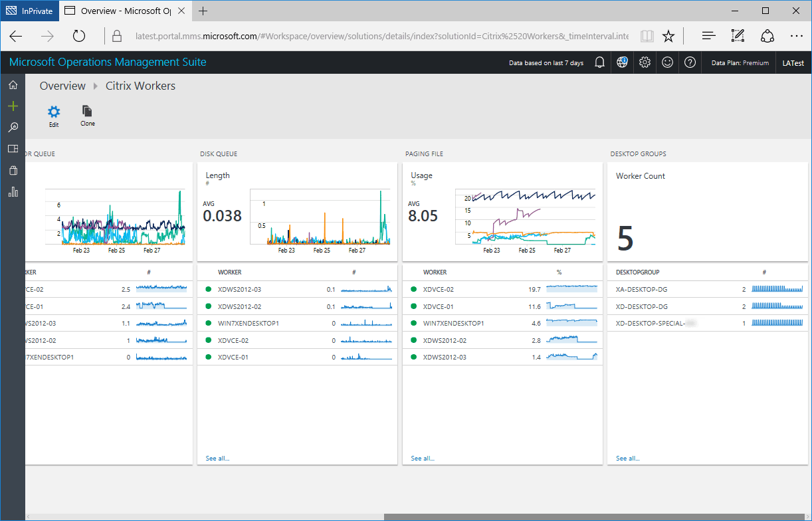This screenshot has height=521, width=812.
Task: Click Data based on last 7 days
Action: pyautogui.click(x=546, y=63)
